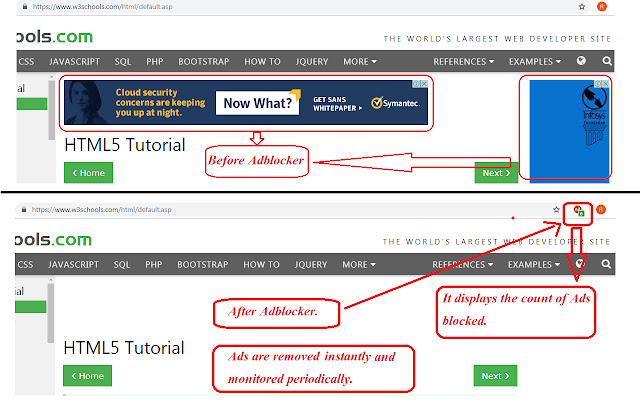The width and height of the screenshot is (640, 400).
Task: Open HOW TO in top screenshot navbar
Action: pyautogui.click(x=262, y=62)
